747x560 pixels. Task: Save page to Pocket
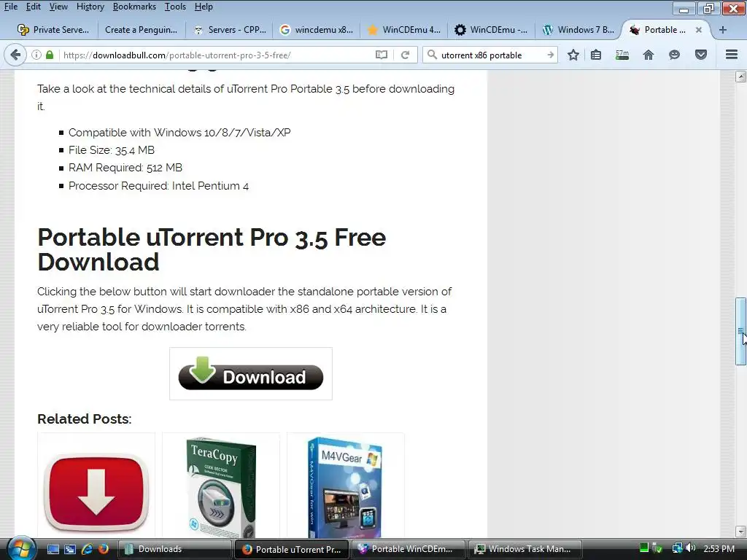click(701, 55)
